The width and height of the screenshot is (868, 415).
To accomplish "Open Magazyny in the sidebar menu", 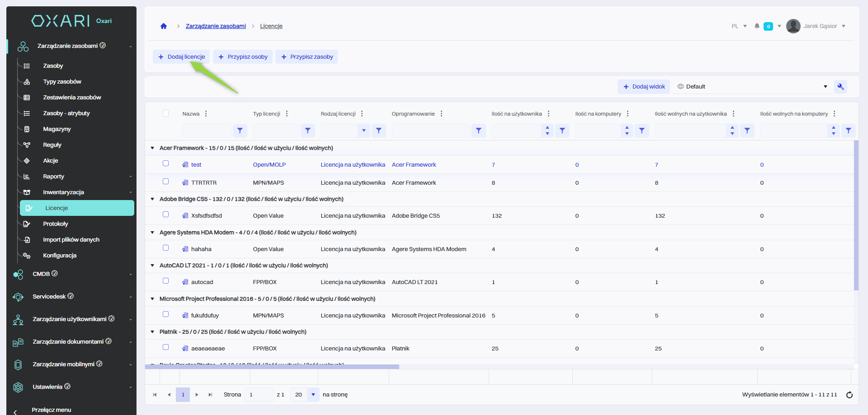I will tap(57, 129).
